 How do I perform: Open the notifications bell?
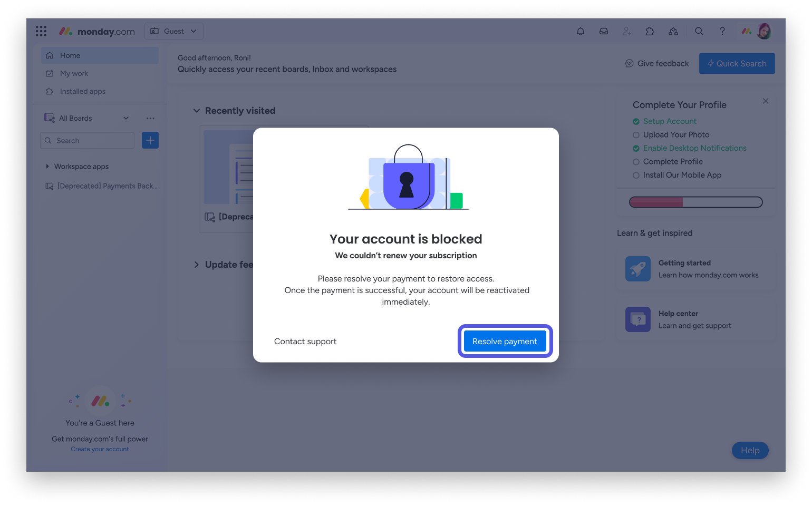tap(581, 31)
